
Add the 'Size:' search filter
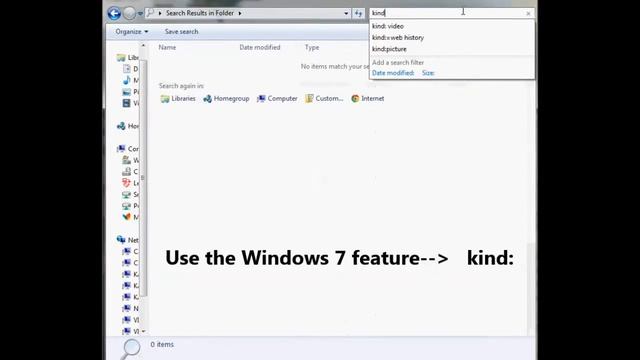click(x=428, y=73)
